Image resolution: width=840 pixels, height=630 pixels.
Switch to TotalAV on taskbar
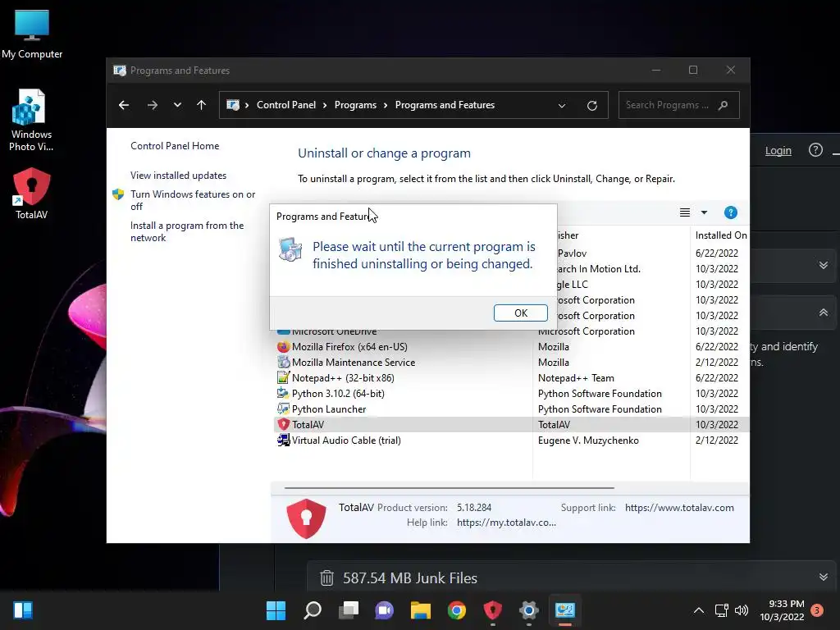click(492, 610)
